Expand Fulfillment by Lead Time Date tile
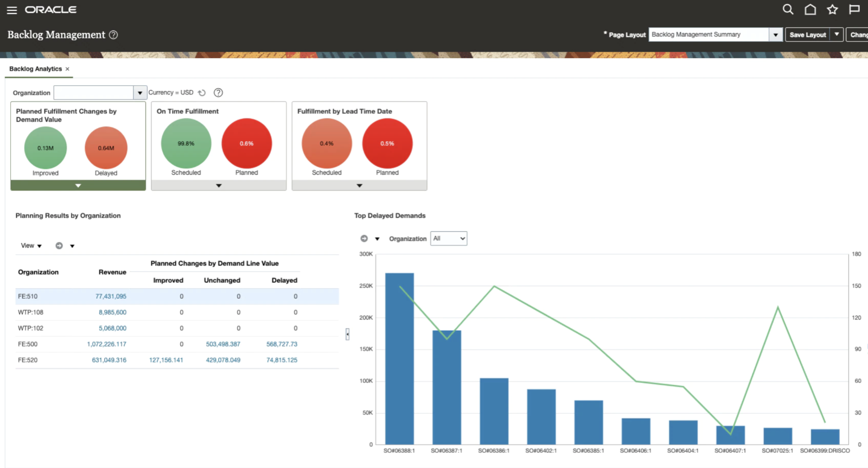The width and height of the screenshot is (868, 468). coord(359,186)
